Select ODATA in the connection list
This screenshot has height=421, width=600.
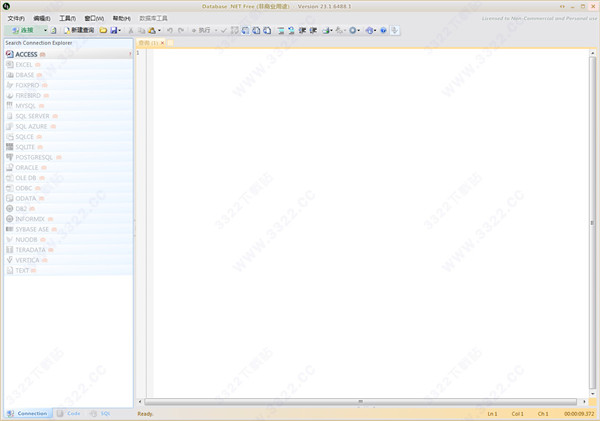point(68,198)
